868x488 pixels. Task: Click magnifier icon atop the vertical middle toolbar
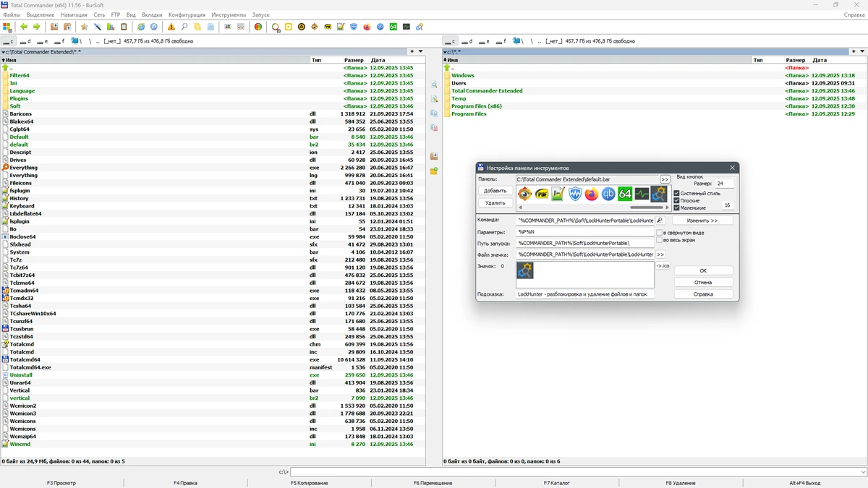point(434,85)
